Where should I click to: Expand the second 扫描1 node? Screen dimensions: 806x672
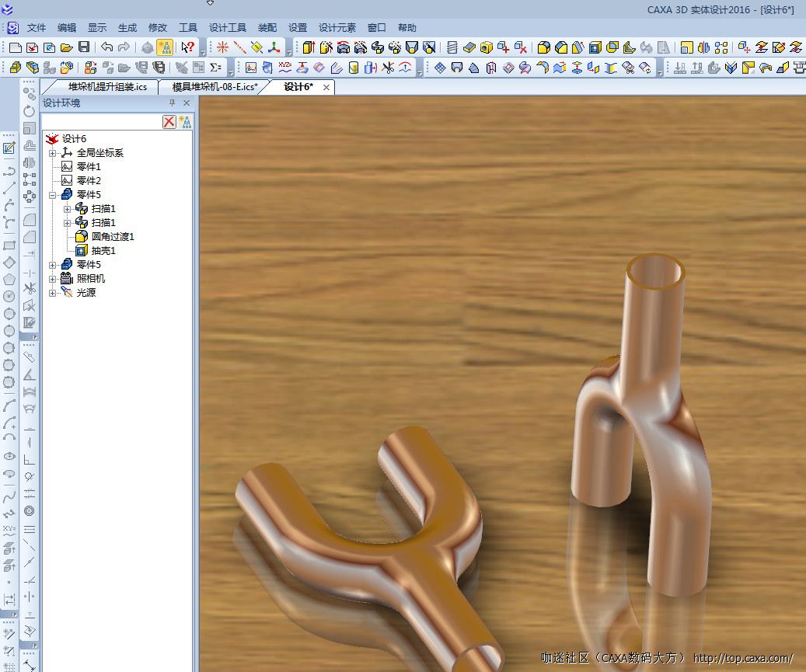67,223
